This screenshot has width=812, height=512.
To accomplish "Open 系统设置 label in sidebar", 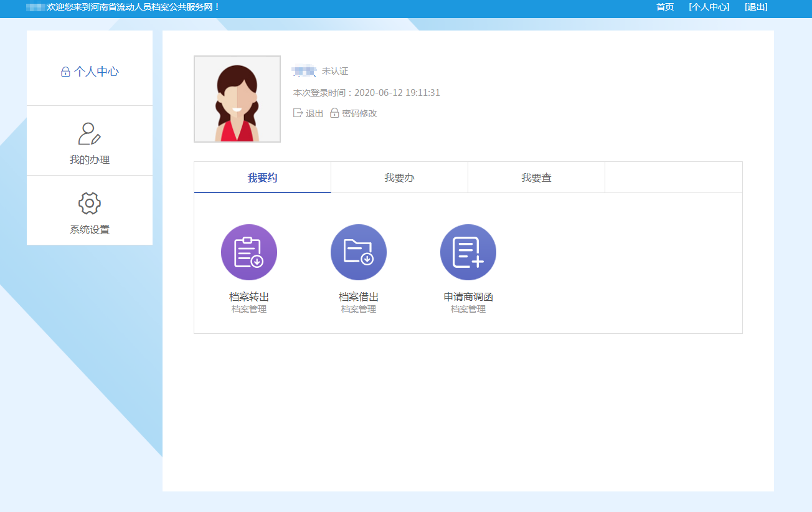I will point(90,230).
